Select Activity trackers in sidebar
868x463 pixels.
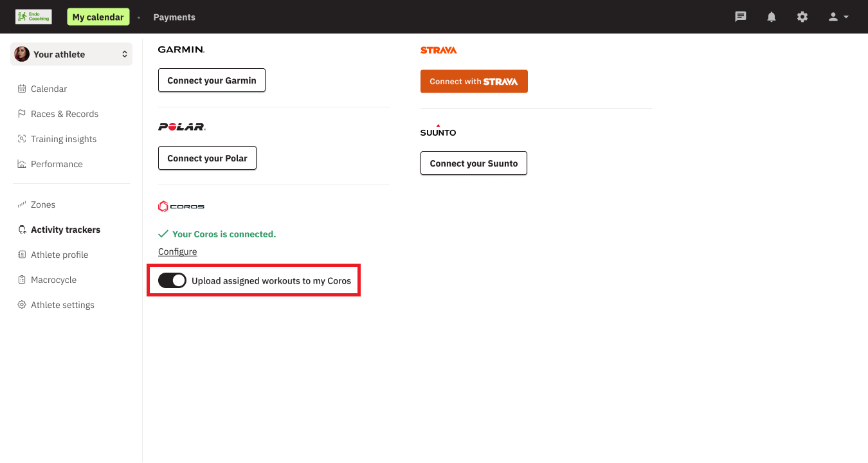click(66, 230)
